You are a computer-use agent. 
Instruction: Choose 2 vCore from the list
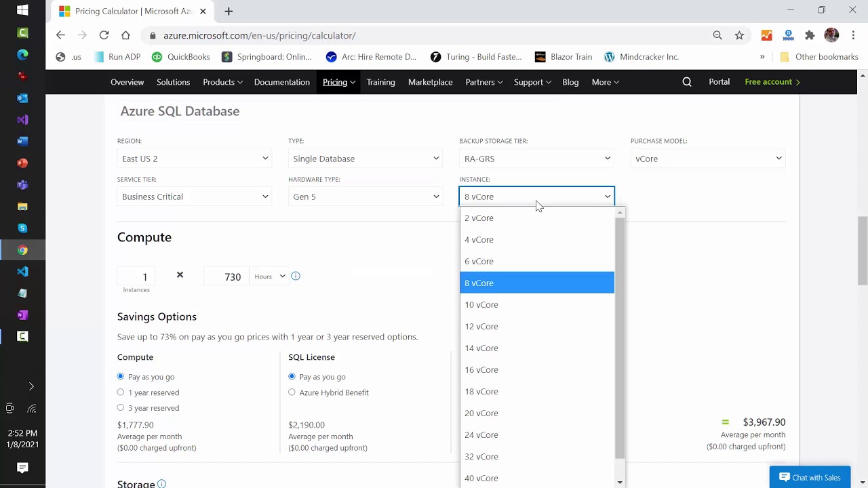click(537, 218)
